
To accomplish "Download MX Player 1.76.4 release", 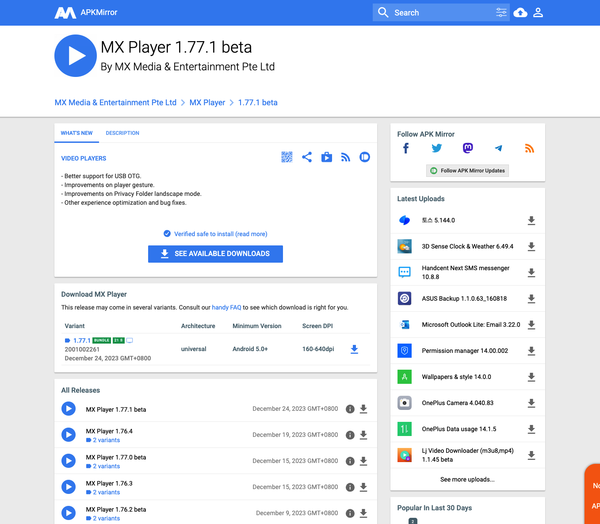I will (x=364, y=435).
